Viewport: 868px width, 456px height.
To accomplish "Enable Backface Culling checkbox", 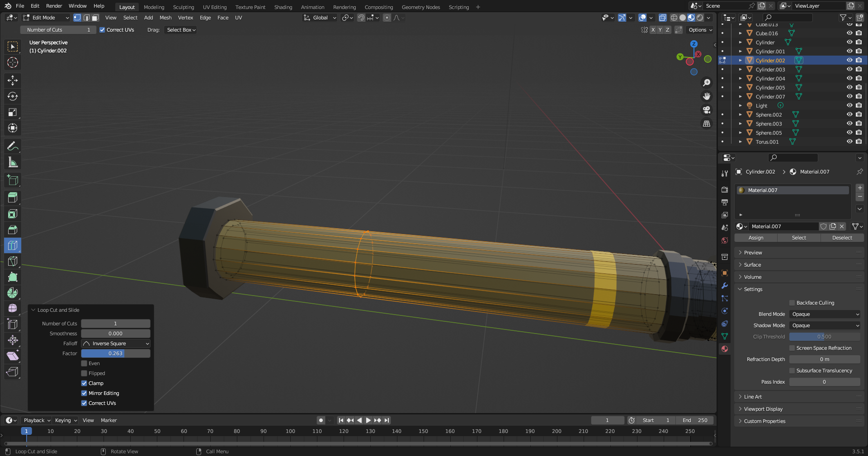I will point(792,303).
